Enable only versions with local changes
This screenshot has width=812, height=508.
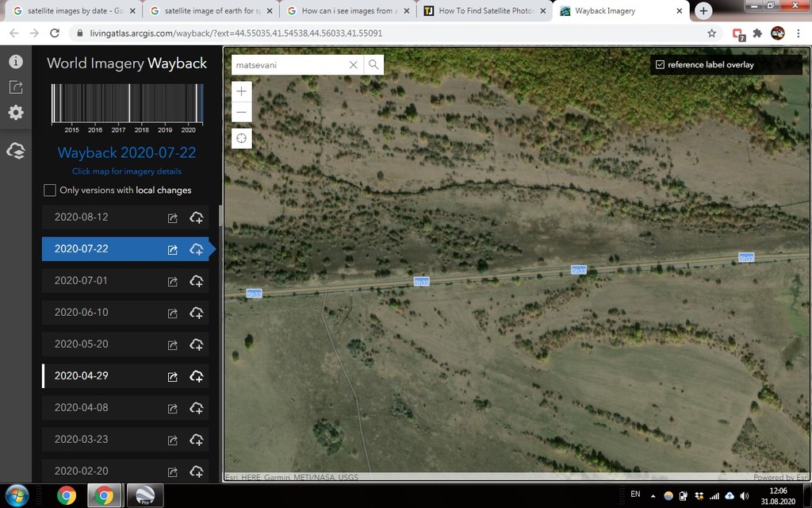coord(50,190)
